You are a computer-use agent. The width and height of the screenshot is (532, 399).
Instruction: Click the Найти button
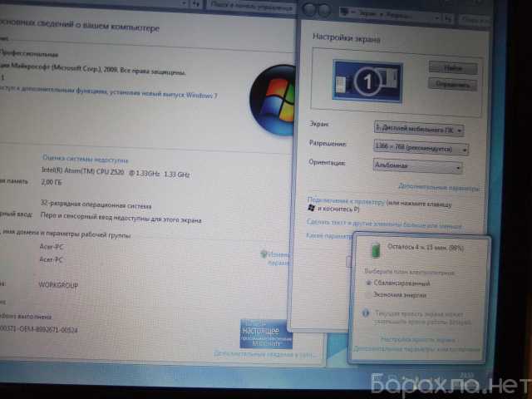[x=453, y=68]
